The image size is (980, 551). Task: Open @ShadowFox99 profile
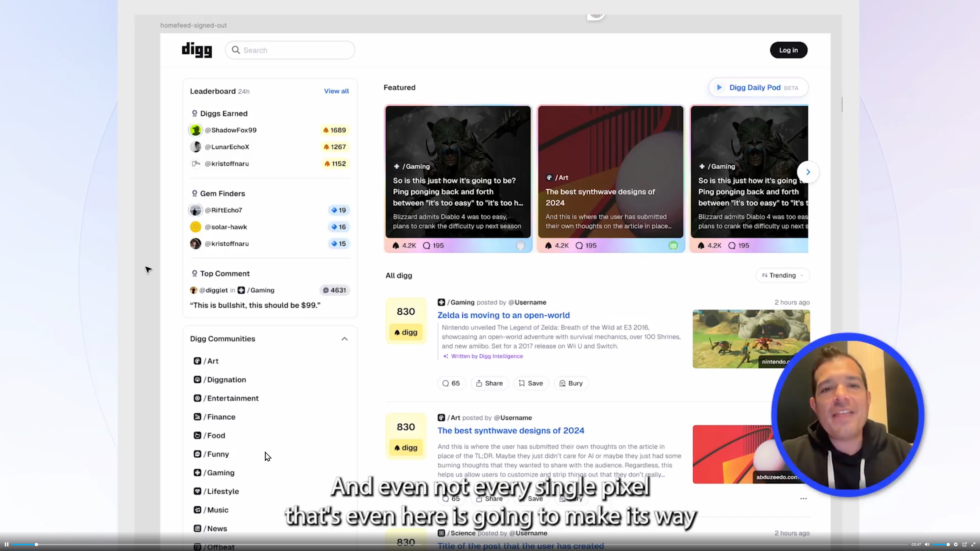point(230,130)
